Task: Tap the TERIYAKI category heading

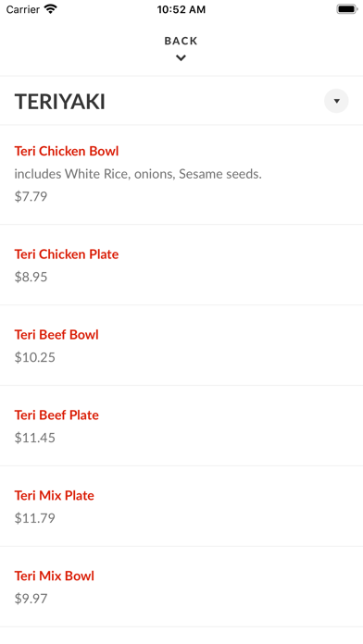Action: pyautogui.click(x=60, y=102)
